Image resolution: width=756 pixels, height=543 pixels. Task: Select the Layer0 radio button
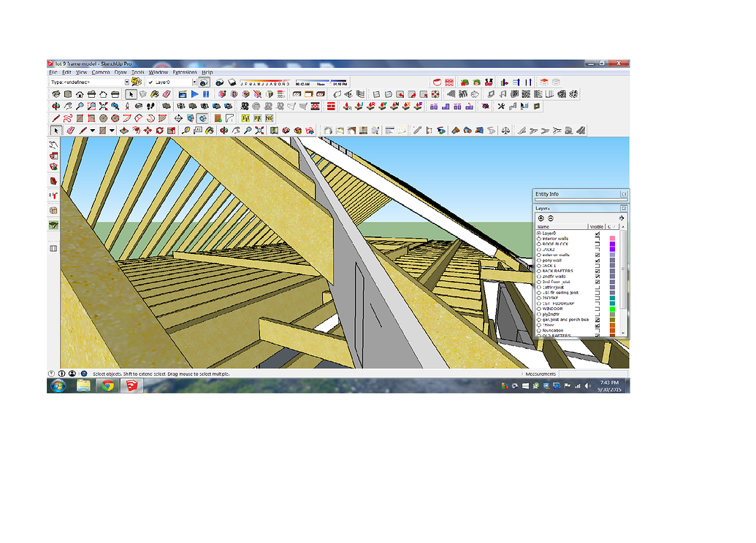[541, 234]
